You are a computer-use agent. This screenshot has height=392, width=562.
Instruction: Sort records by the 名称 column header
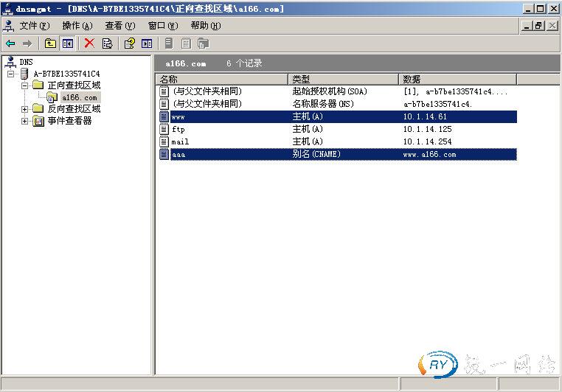point(221,79)
